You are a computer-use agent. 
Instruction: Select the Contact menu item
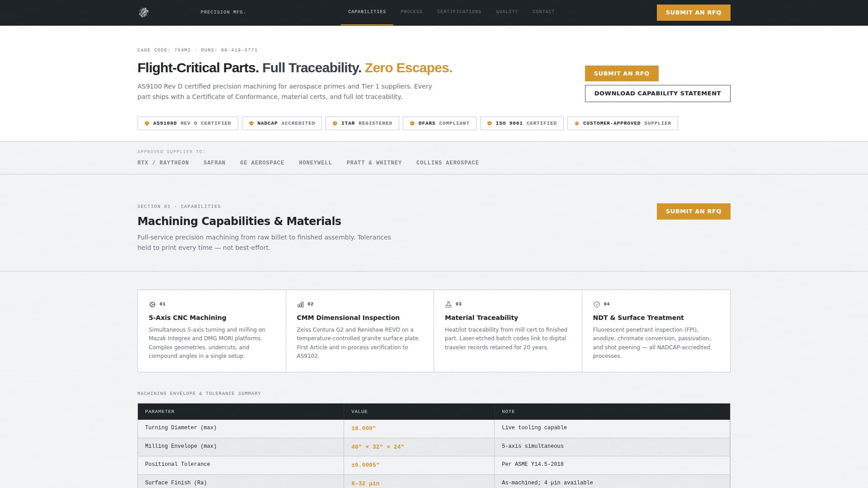(x=544, y=12)
